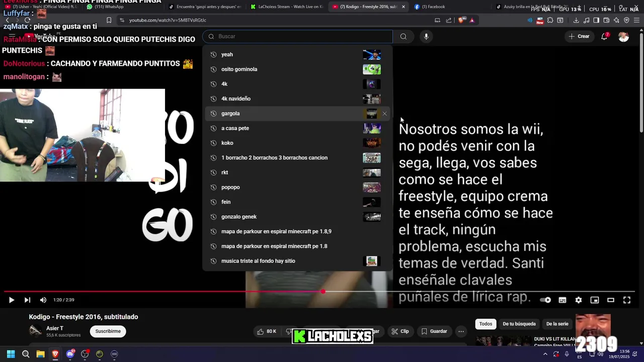
Task: Mute the video volume
Action: (x=43, y=300)
